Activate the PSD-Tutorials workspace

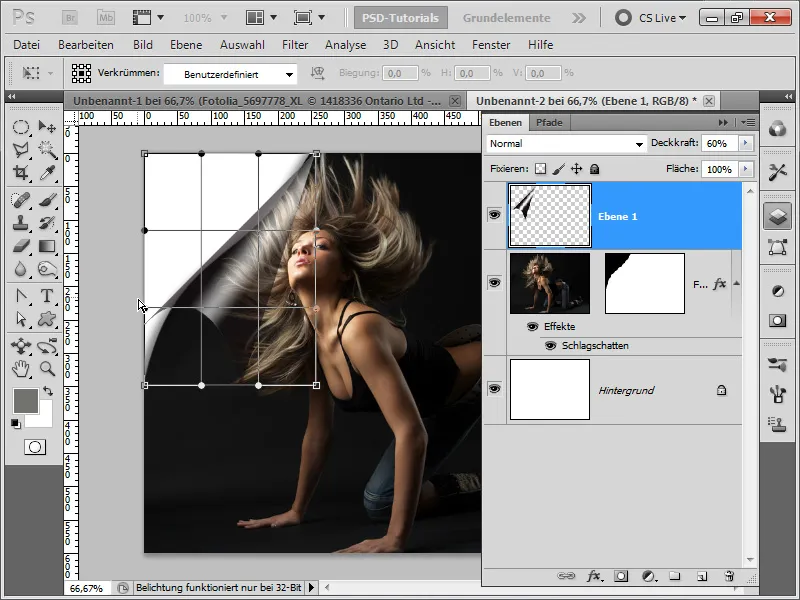[x=401, y=18]
